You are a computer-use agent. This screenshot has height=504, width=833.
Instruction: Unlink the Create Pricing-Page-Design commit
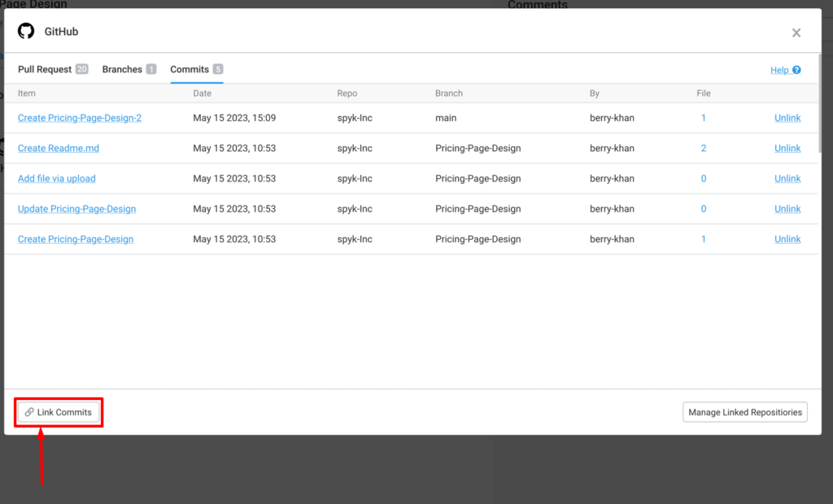pyautogui.click(x=787, y=239)
